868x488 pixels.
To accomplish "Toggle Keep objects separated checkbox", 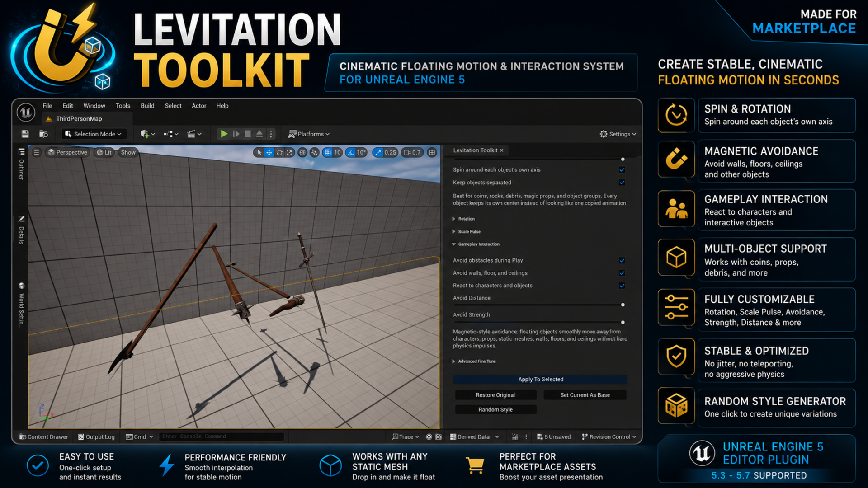I will click(622, 182).
